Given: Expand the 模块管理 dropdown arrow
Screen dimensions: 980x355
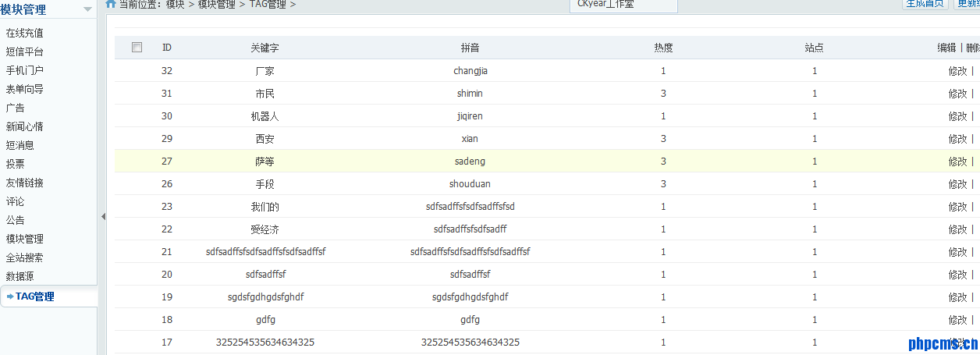Looking at the screenshot, I should pos(87,9).
